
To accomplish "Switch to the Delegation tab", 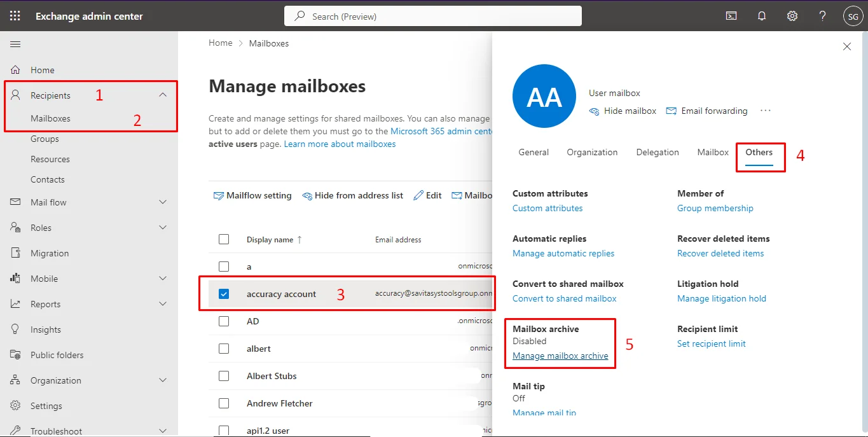I will point(658,153).
